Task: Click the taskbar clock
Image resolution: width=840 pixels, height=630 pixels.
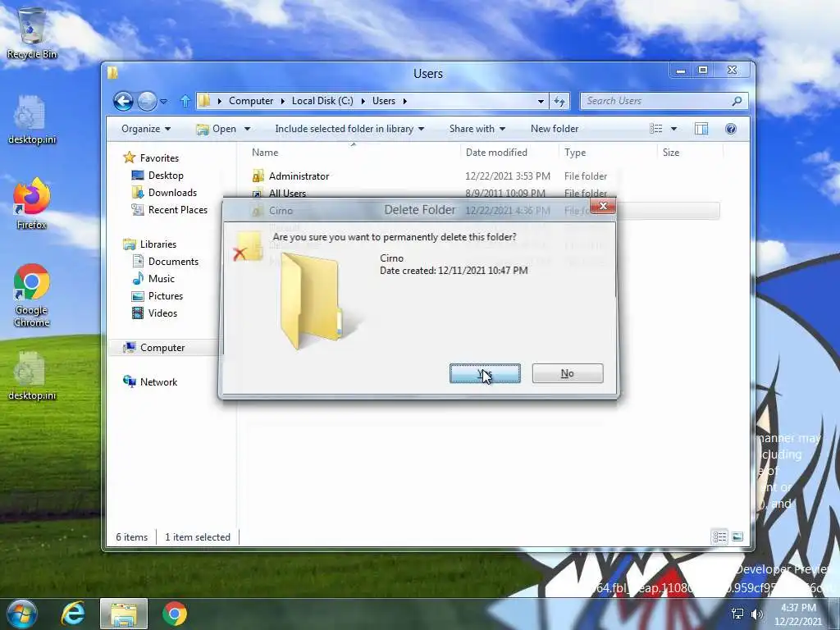Action: click(x=798, y=614)
